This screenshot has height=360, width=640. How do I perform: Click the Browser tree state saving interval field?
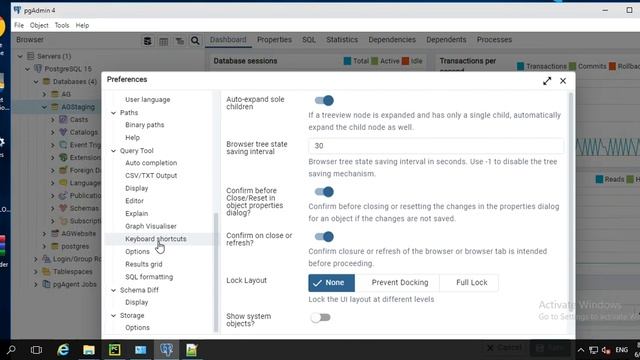436,146
